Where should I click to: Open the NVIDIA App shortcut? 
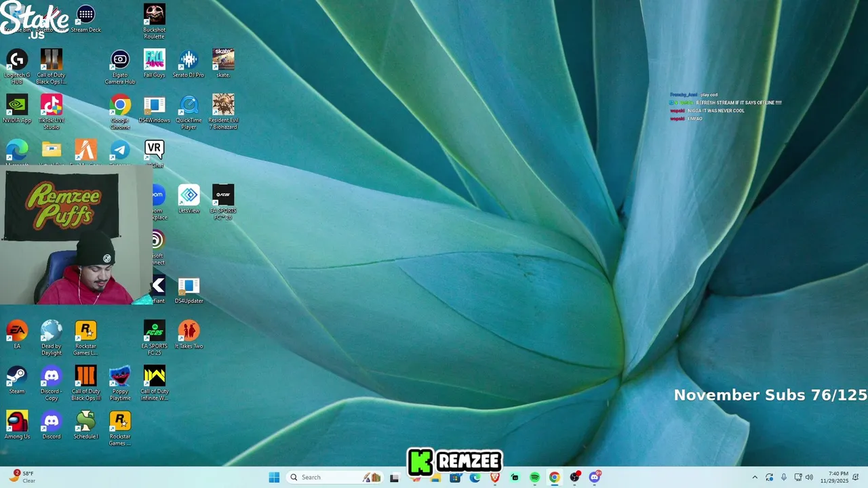click(17, 109)
